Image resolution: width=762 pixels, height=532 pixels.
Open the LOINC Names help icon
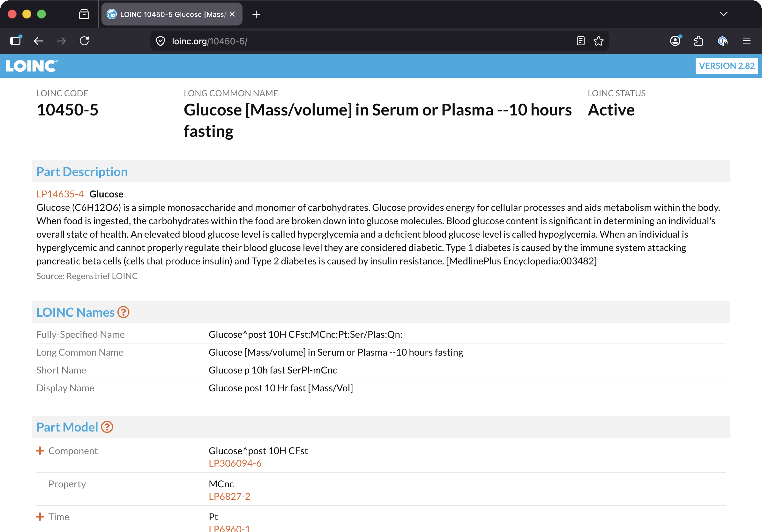tap(123, 312)
